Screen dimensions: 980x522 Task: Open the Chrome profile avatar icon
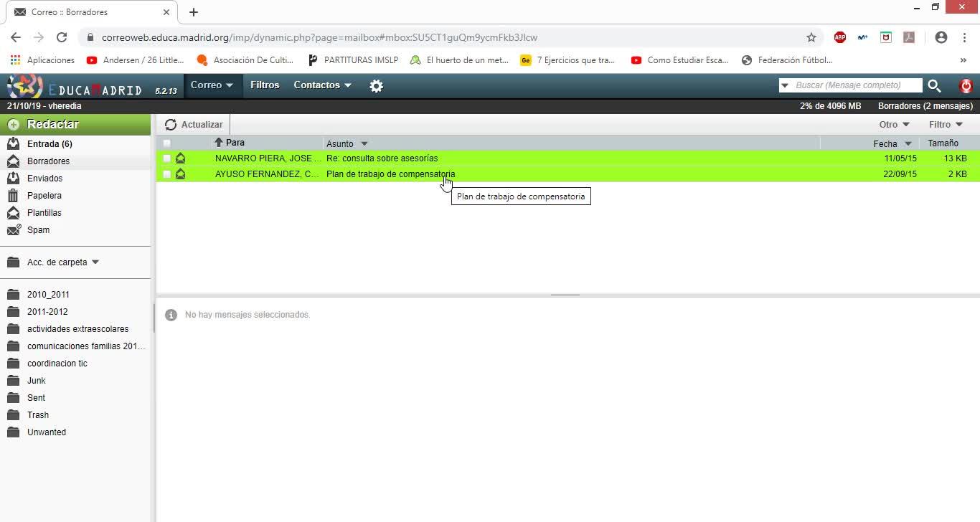941,37
